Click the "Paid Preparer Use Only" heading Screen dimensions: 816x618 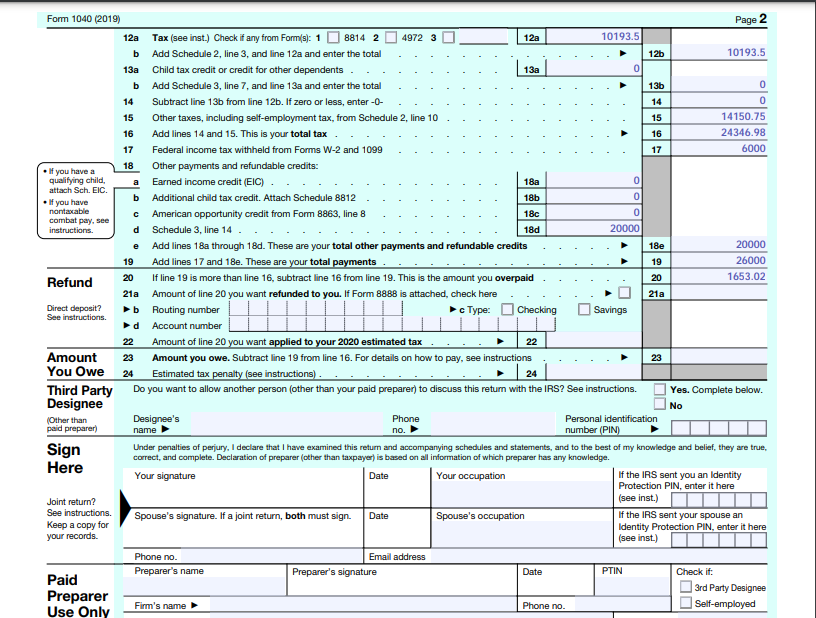(x=78, y=596)
